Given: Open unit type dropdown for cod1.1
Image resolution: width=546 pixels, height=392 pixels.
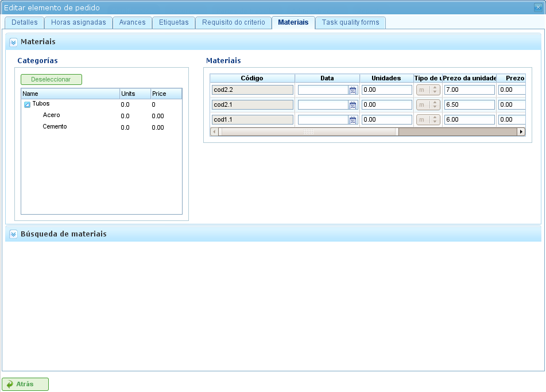Looking at the screenshot, I should [435, 120].
